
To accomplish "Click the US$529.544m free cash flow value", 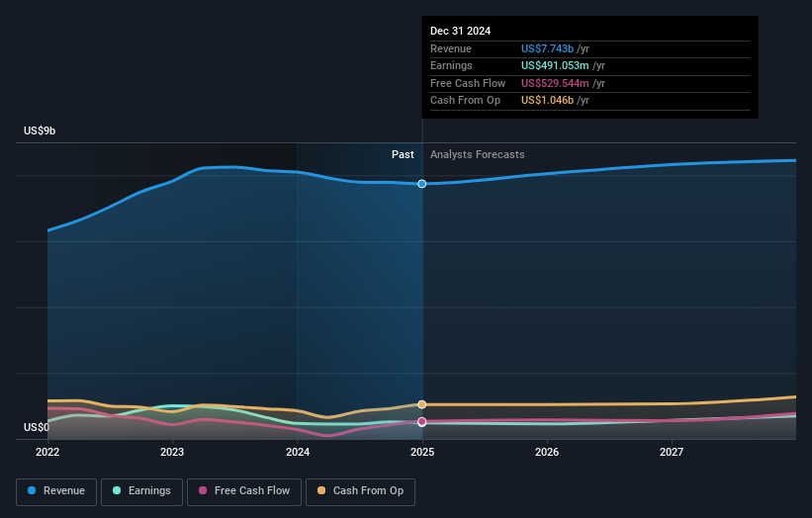I will (x=555, y=83).
